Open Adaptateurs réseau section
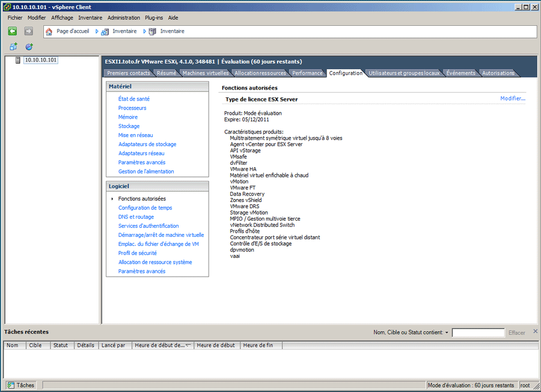 click(141, 153)
